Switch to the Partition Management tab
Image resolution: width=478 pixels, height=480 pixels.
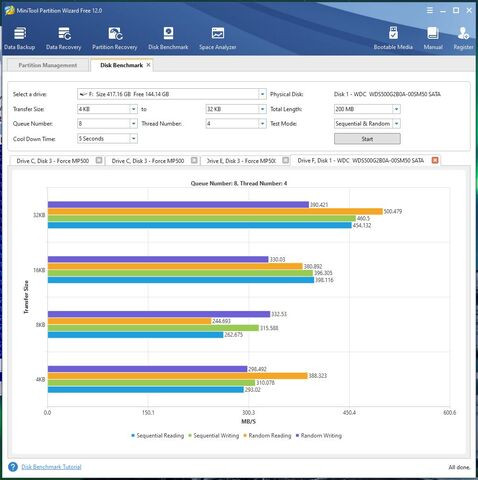(x=48, y=65)
